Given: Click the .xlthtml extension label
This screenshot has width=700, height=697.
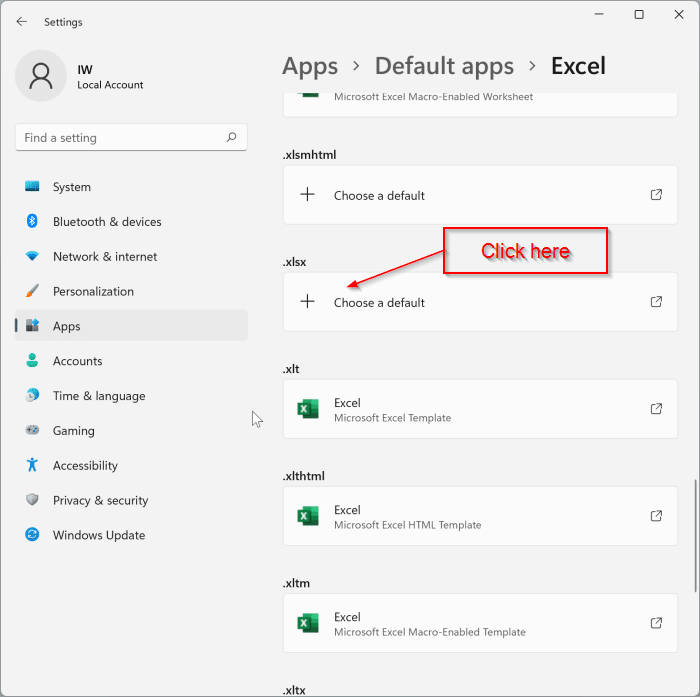Looking at the screenshot, I should (304, 476).
